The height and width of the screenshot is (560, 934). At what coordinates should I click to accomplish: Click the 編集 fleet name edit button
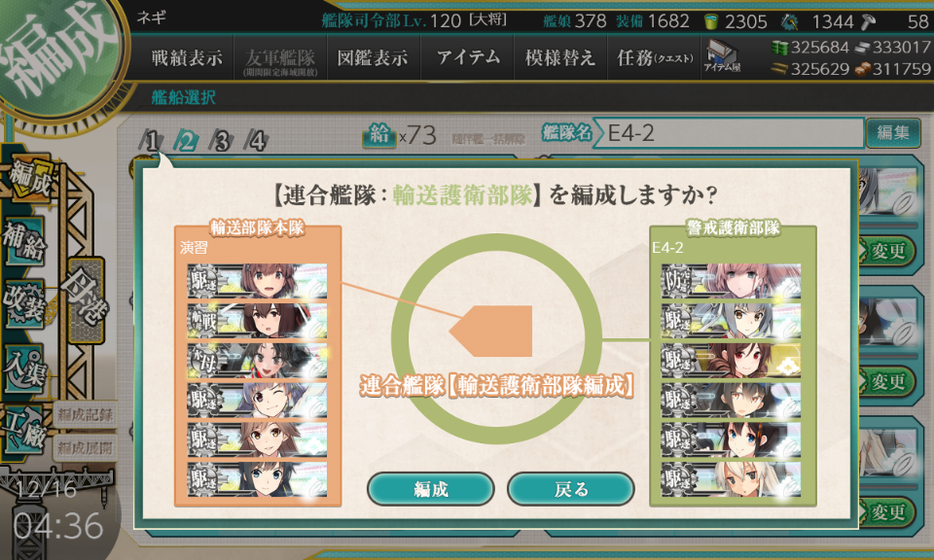(892, 133)
